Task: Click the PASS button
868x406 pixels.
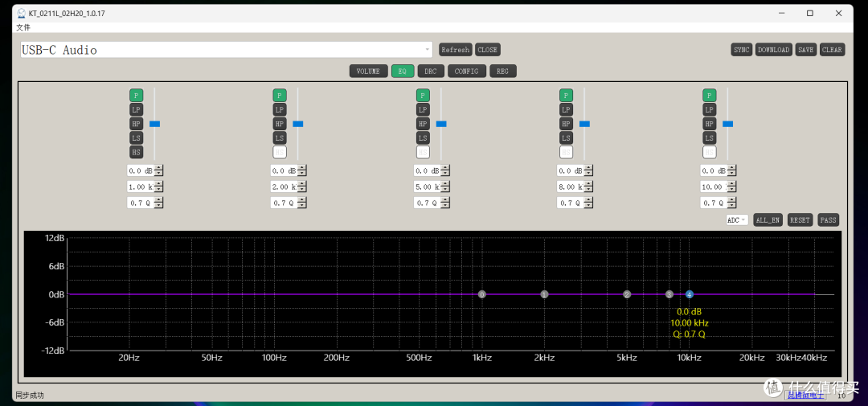Action: pyautogui.click(x=828, y=220)
